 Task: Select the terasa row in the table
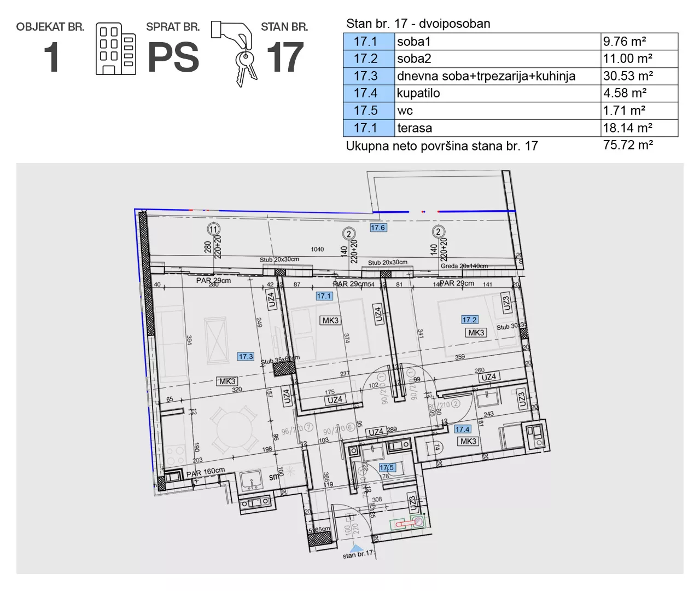(x=510, y=128)
